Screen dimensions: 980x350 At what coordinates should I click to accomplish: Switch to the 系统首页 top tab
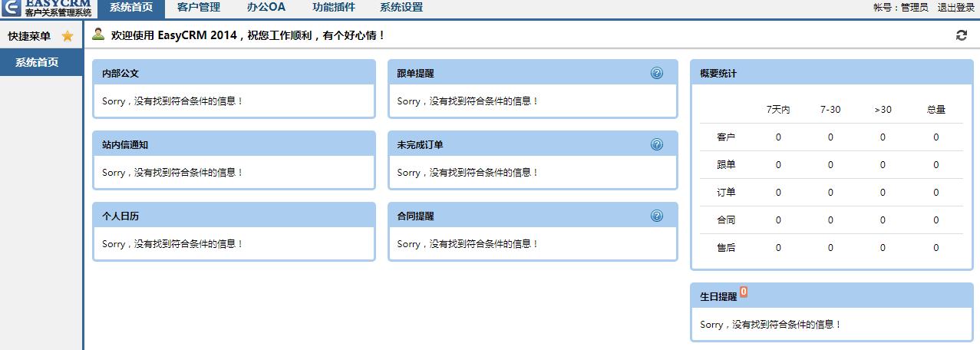tap(131, 8)
